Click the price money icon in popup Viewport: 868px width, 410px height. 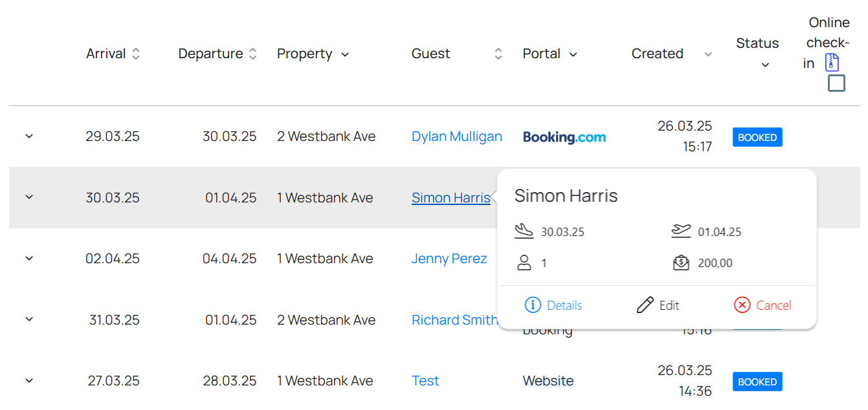681,263
